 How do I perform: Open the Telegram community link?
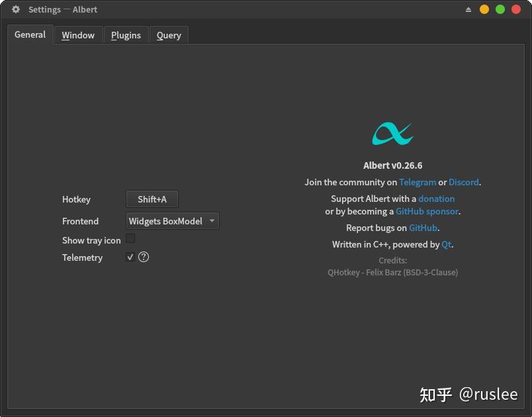pyautogui.click(x=418, y=182)
